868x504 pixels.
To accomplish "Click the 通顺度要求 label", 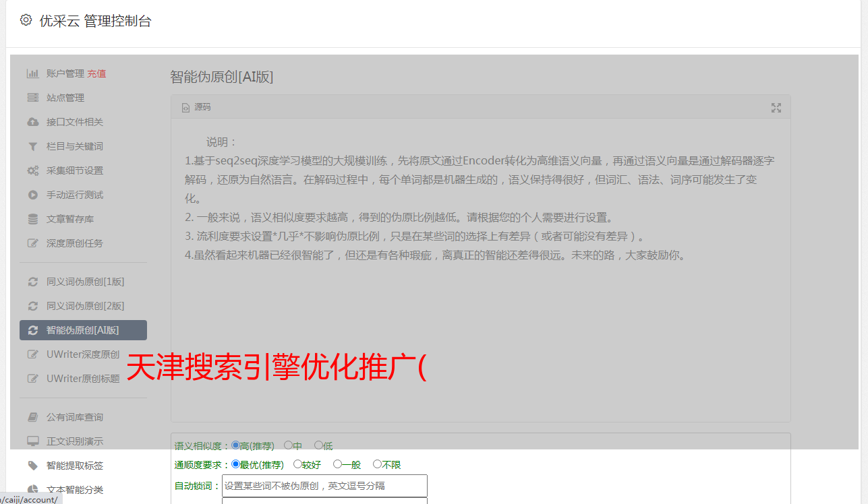I will (x=202, y=465).
